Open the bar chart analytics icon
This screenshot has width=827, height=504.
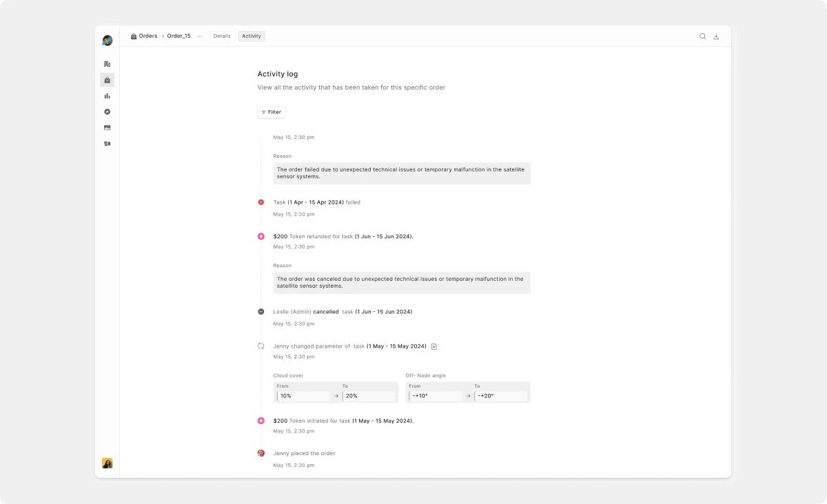point(108,96)
